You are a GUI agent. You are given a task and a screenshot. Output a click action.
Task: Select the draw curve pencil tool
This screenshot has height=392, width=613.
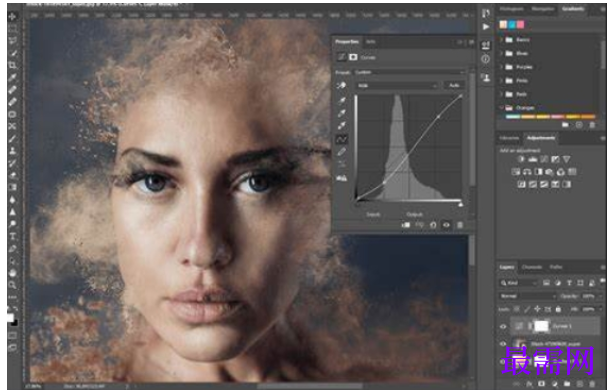coord(342,152)
